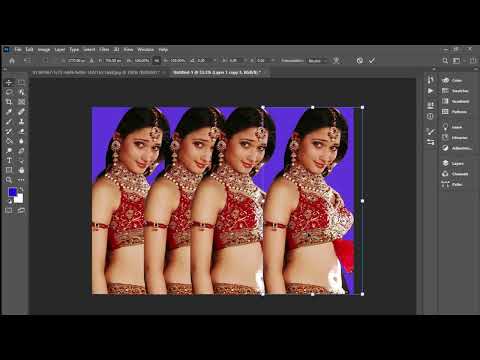480x360 pixels.
Task: Switch to the Untitled-1 document tab
Action: (217, 72)
